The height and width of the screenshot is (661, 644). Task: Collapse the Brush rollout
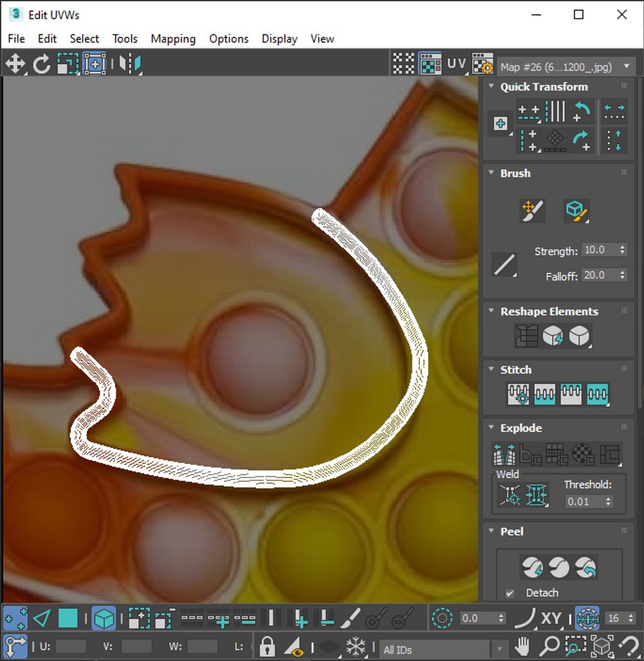pyautogui.click(x=491, y=172)
